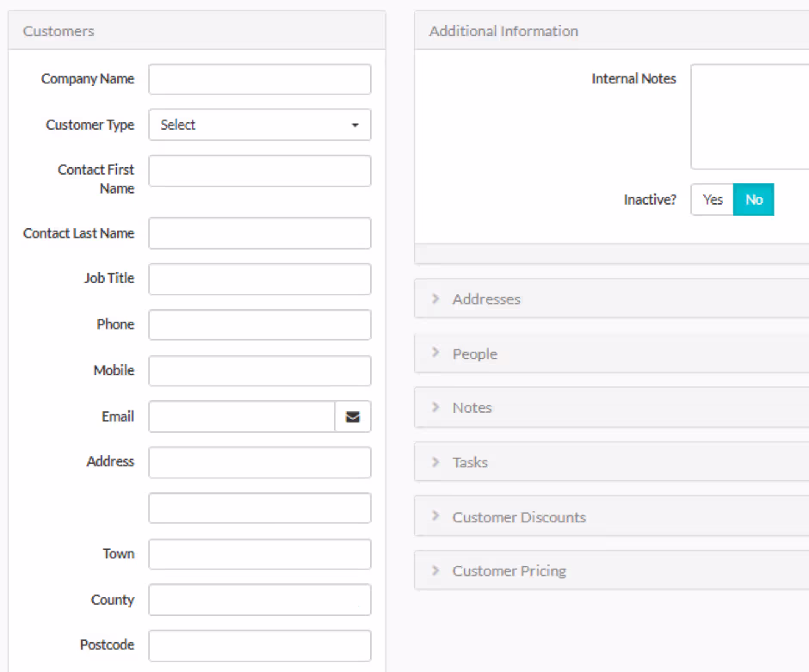Set Inactive toggle to No

[x=753, y=200]
